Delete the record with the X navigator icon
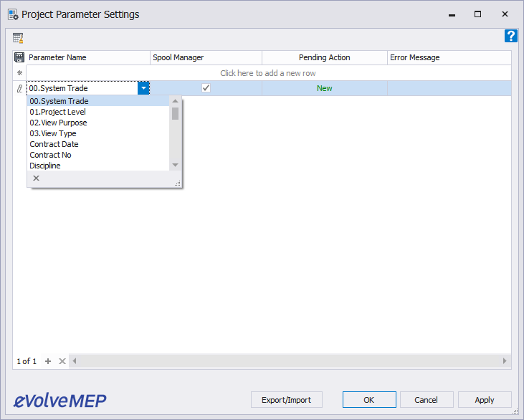524x420 pixels. 62,361
